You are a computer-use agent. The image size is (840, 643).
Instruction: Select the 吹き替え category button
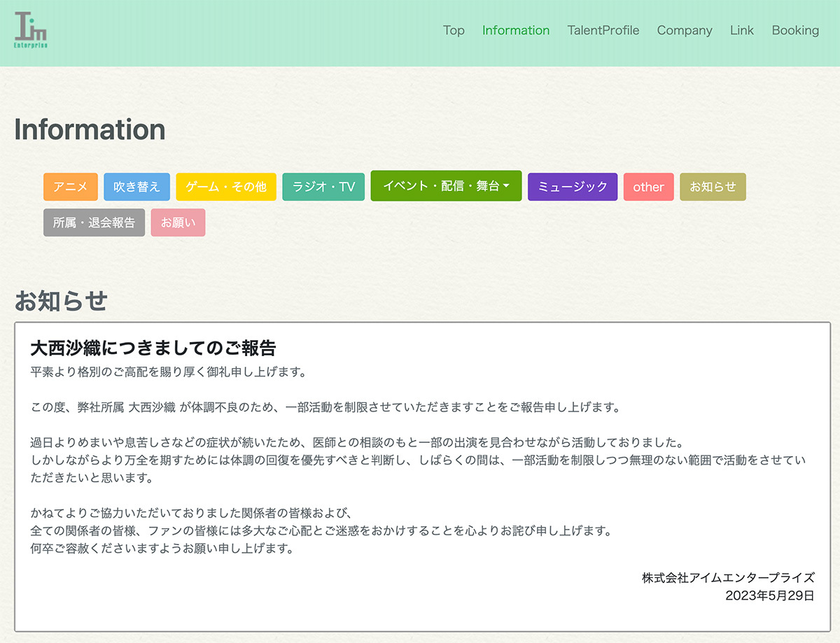click(136, 187)
